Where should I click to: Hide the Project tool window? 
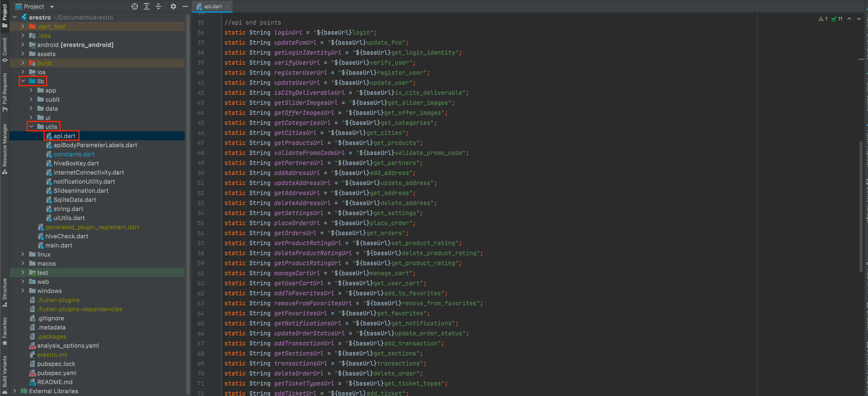click(185, 6)
